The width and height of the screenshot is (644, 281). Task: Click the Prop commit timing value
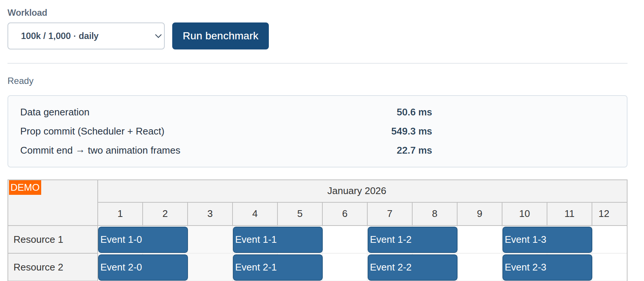tap(411, 132)
